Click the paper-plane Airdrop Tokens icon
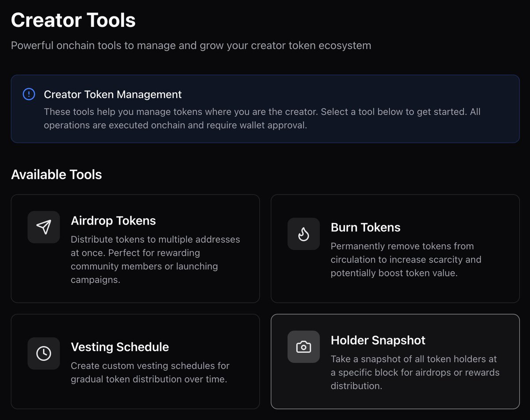 [43, 227]
